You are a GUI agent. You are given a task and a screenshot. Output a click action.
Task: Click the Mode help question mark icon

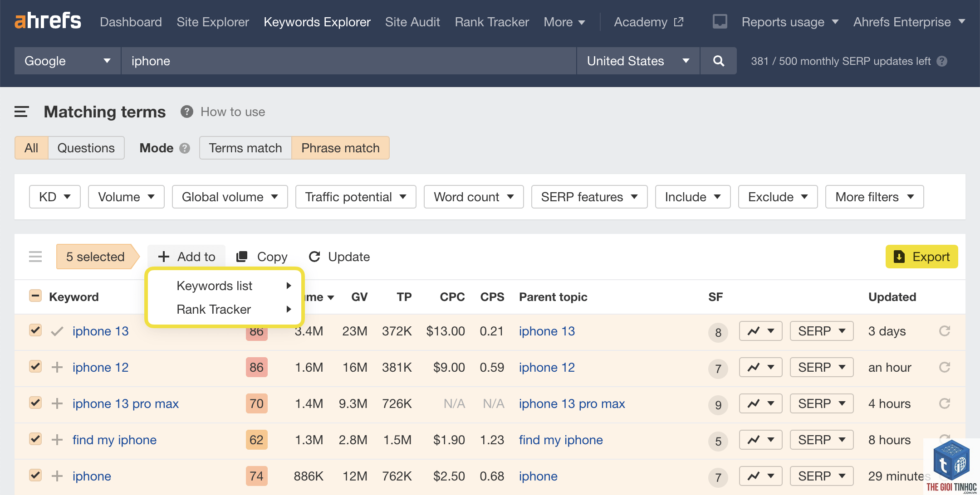point(184,148)
